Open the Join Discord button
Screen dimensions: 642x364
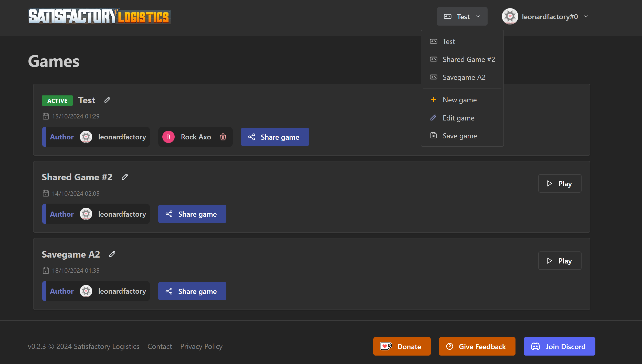coord(559,346)
